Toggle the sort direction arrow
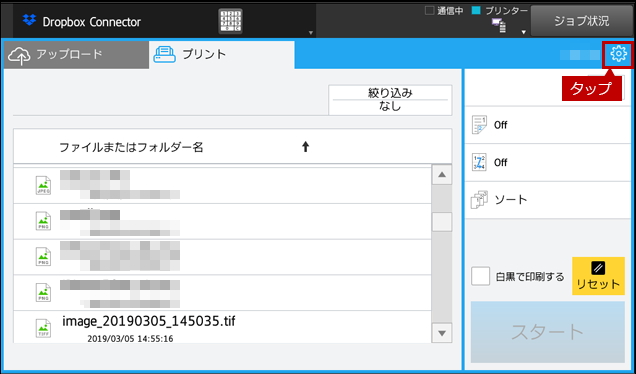This screenshot has height=374, width=636. coord(305,147)
